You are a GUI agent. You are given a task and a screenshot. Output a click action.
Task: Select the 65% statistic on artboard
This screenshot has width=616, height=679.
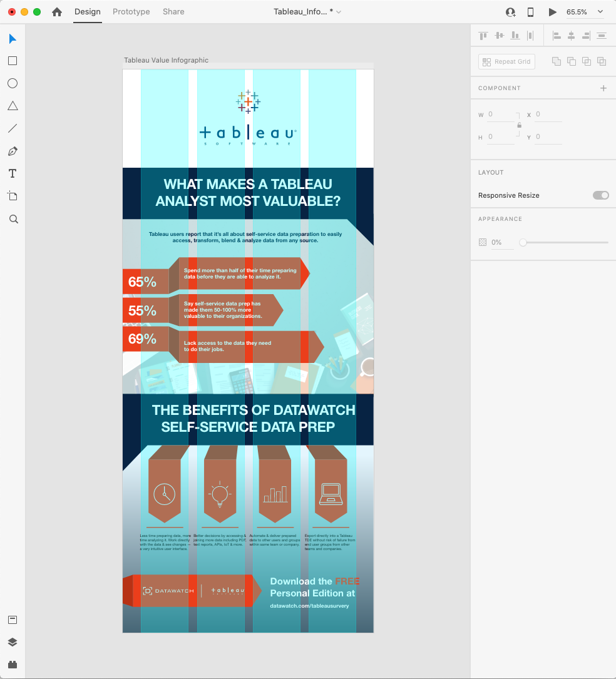pyautogui.click(x=142, y=282)
